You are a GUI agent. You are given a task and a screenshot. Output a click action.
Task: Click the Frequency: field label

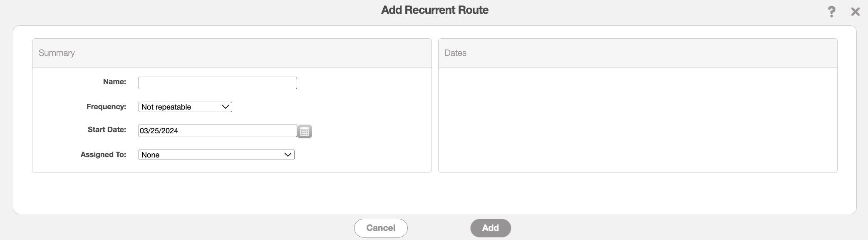106,107
